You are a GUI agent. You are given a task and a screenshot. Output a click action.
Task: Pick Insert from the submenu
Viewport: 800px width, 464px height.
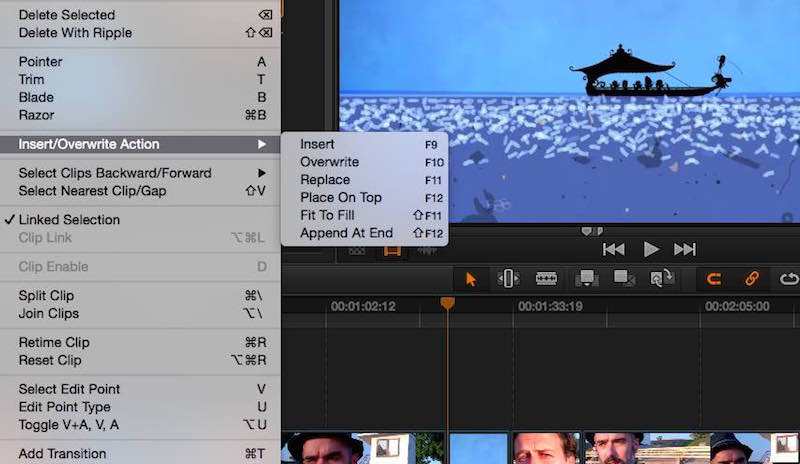365,144
